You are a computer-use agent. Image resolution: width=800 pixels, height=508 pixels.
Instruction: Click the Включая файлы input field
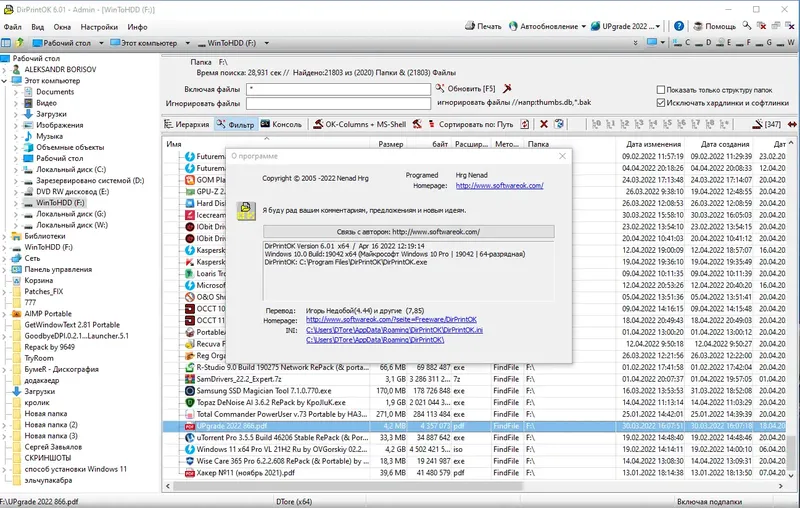[x=338, y=89]
